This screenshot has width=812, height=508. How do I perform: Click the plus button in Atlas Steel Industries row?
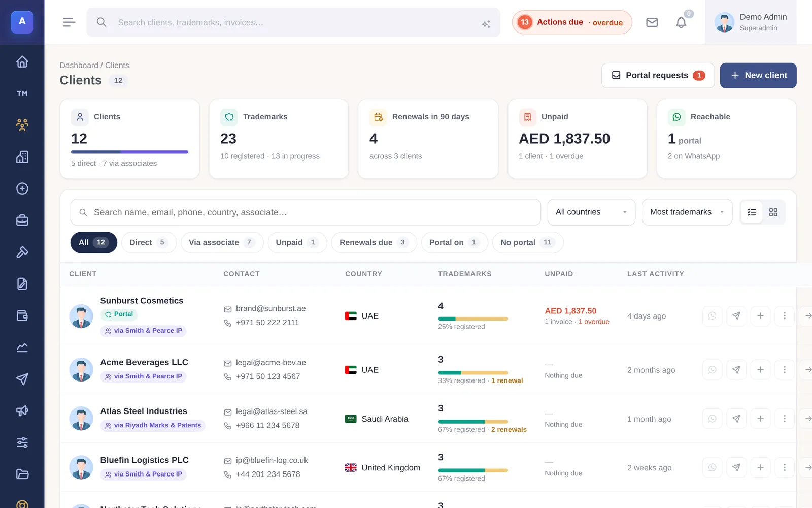click(760, 419)
